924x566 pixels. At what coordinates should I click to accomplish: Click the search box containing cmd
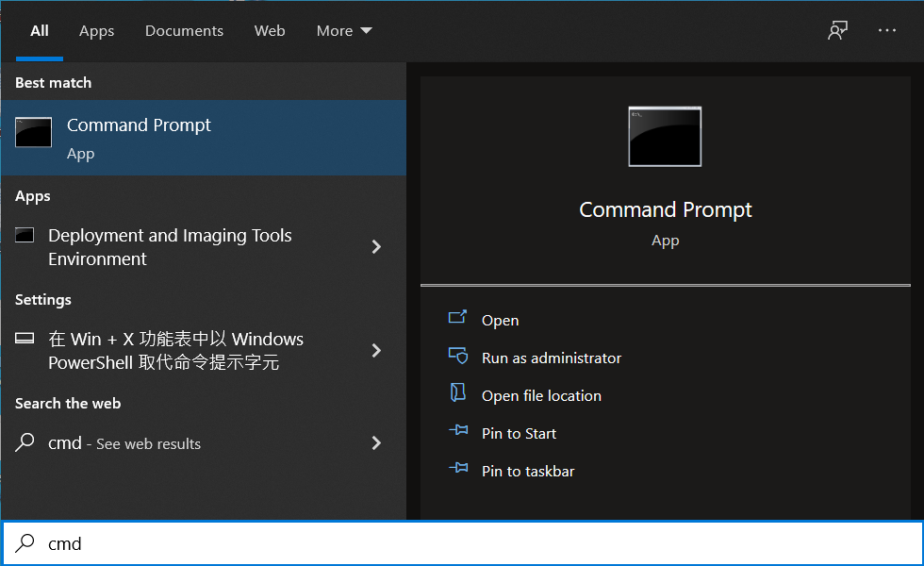pyautogui.click(x=462, y=543)
